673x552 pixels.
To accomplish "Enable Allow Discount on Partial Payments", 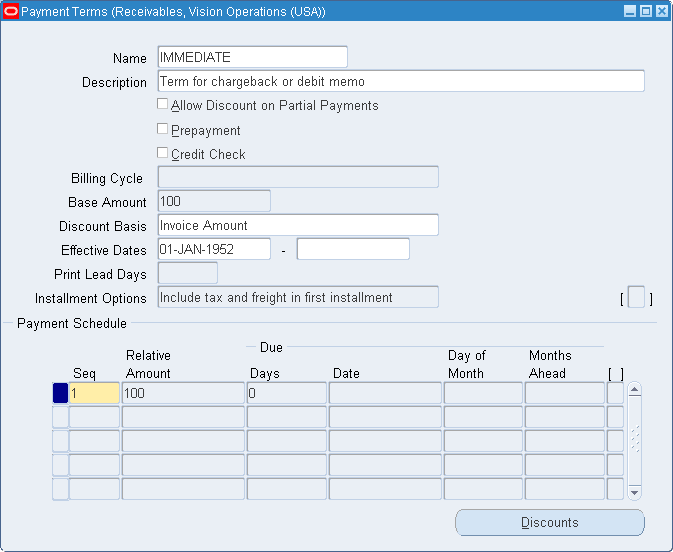I will [162, 104].
